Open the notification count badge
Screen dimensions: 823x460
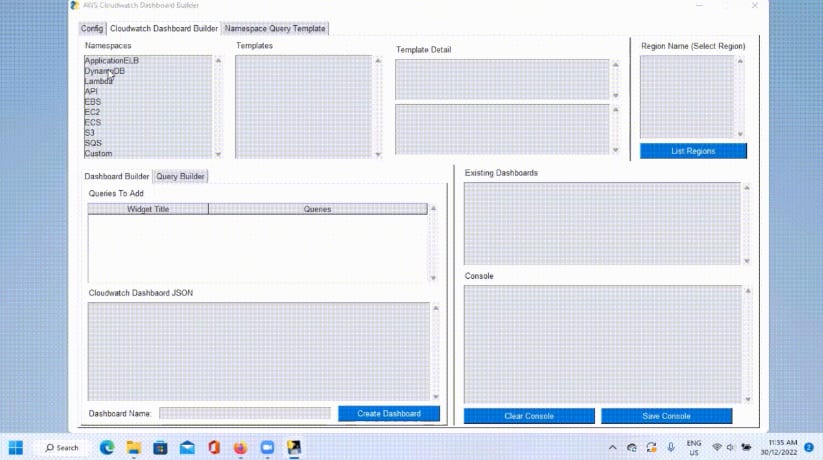tap(809, 447)
